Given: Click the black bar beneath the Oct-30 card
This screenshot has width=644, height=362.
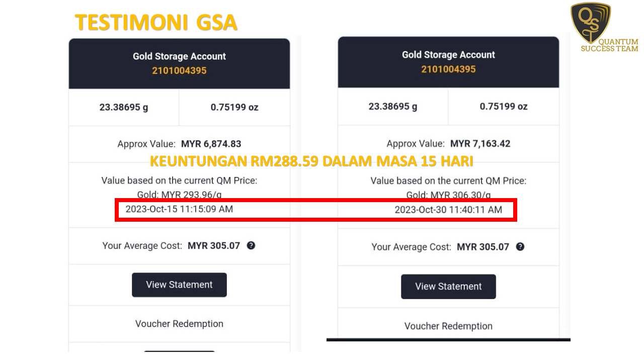Looking at the screenshot, I should (448, 340).
